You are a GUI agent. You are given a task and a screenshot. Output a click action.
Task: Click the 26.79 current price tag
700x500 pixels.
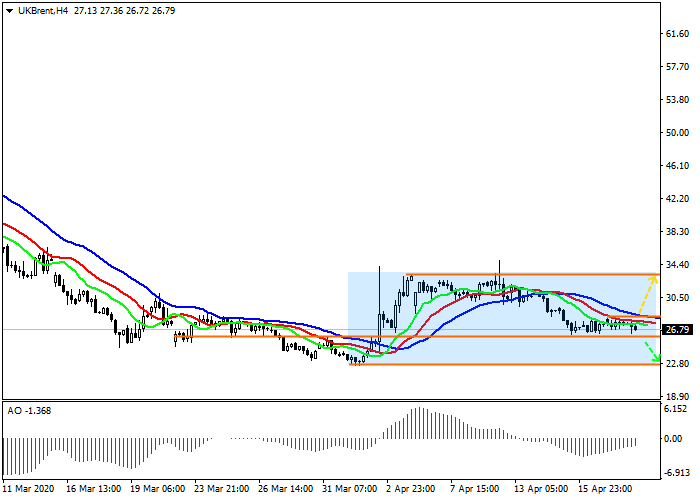coord(678,330)
